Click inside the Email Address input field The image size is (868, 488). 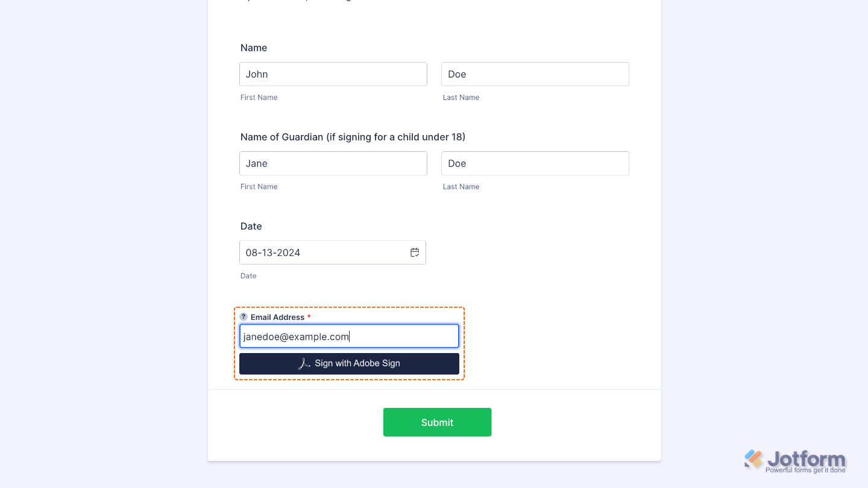(349, 336)
